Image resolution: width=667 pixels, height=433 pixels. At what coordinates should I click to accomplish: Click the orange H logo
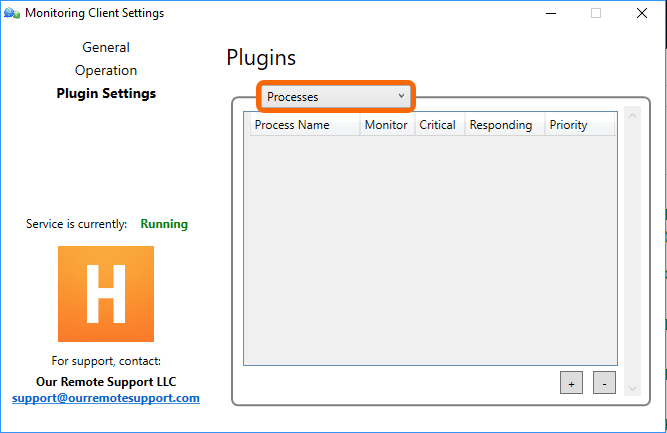tap(106, 294)
